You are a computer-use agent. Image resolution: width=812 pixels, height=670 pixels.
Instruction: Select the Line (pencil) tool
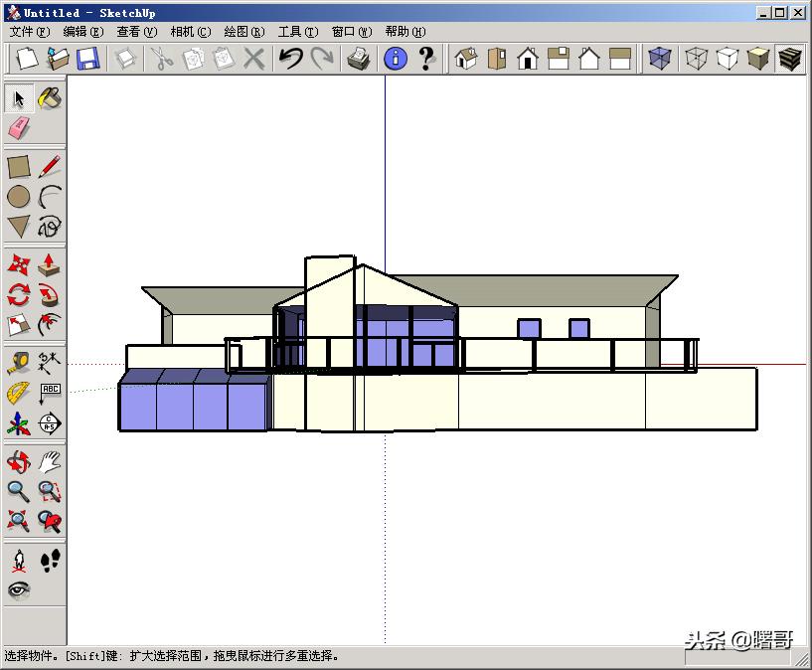(49, 165)
